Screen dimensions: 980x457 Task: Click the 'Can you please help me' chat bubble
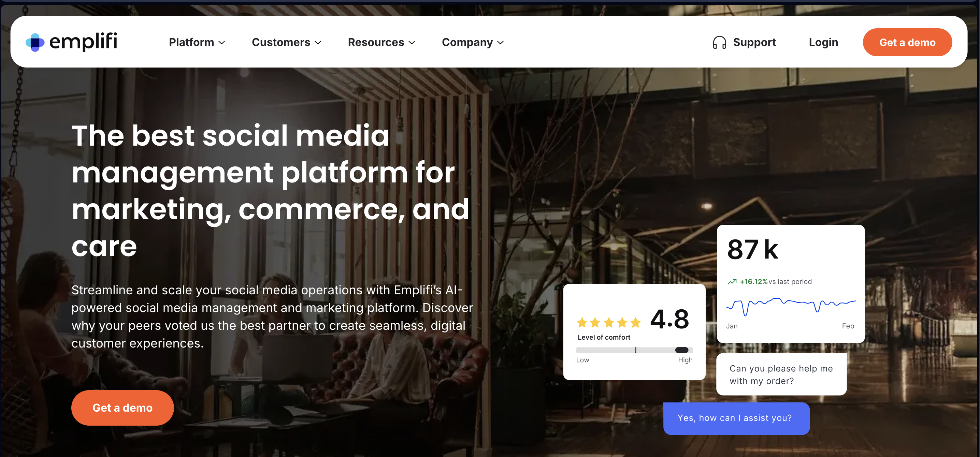point(781,374)
